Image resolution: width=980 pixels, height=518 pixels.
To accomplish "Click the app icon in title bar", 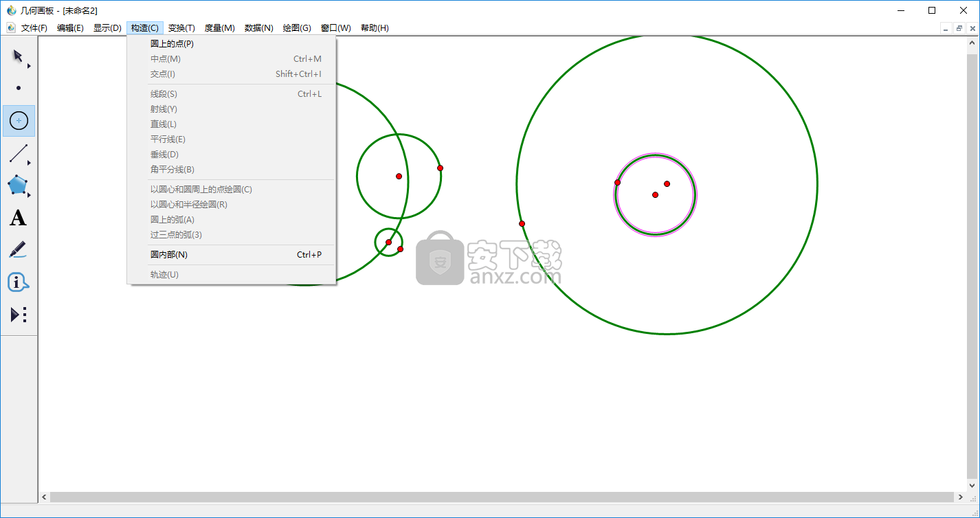I will tap(11, 10).
